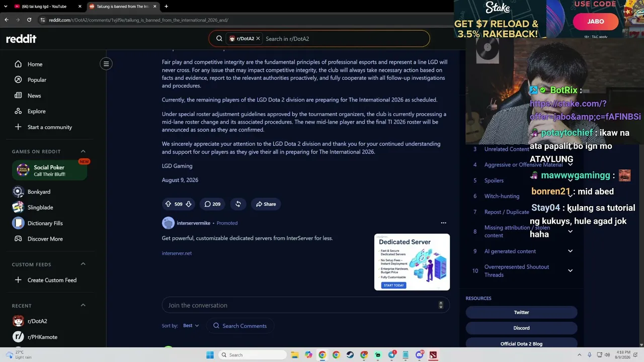Upvote the TaiLung post
The image size is (644, 362).
pyautogui.click(x=168, y=204)
